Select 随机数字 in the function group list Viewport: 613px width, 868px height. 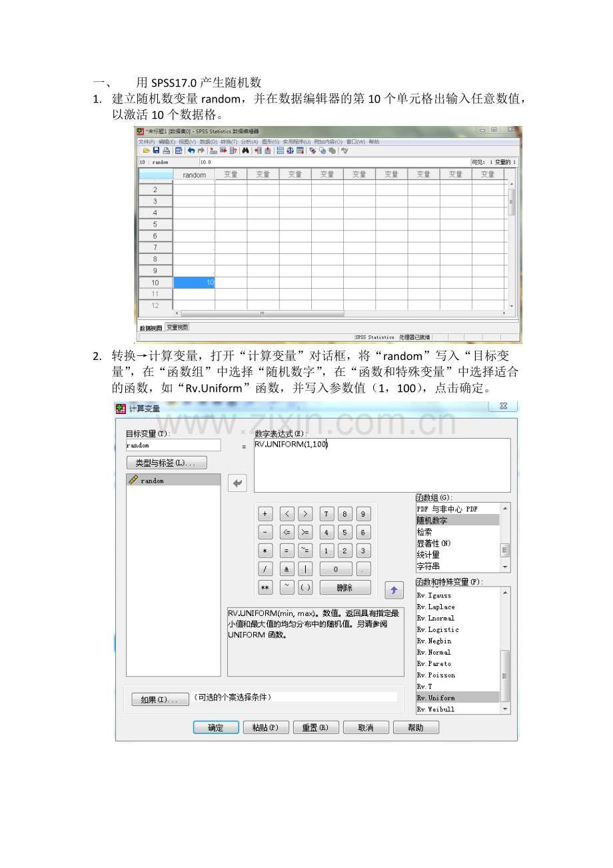pyautogui.click(x=457, y=520)
